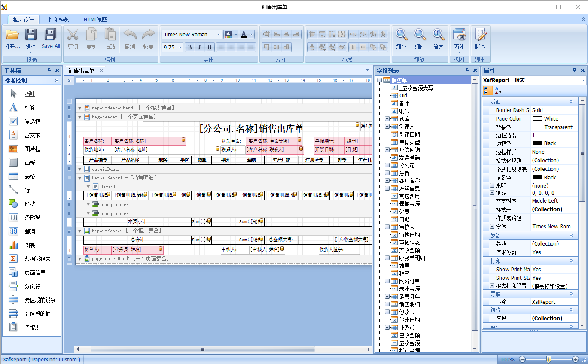Select the 复选框 checkbox tool
The height and width of the screenshot is (364, 588).
tap(32, 121)
